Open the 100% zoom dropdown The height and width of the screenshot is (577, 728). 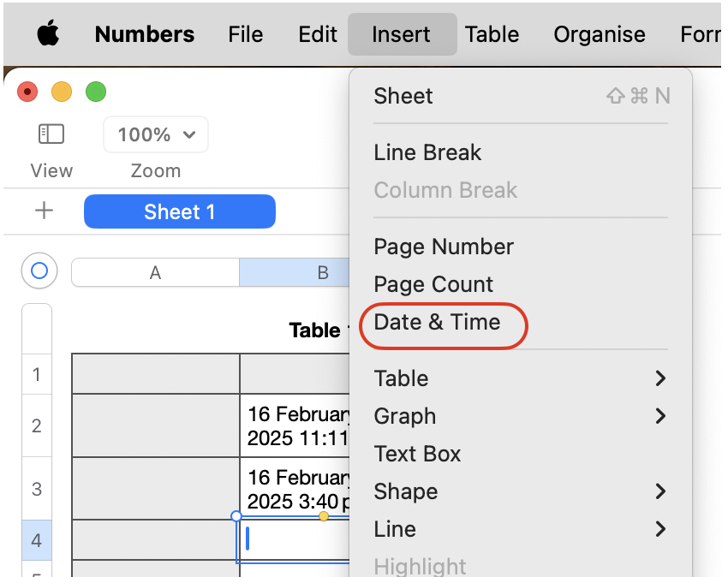[x=156, y=134]
